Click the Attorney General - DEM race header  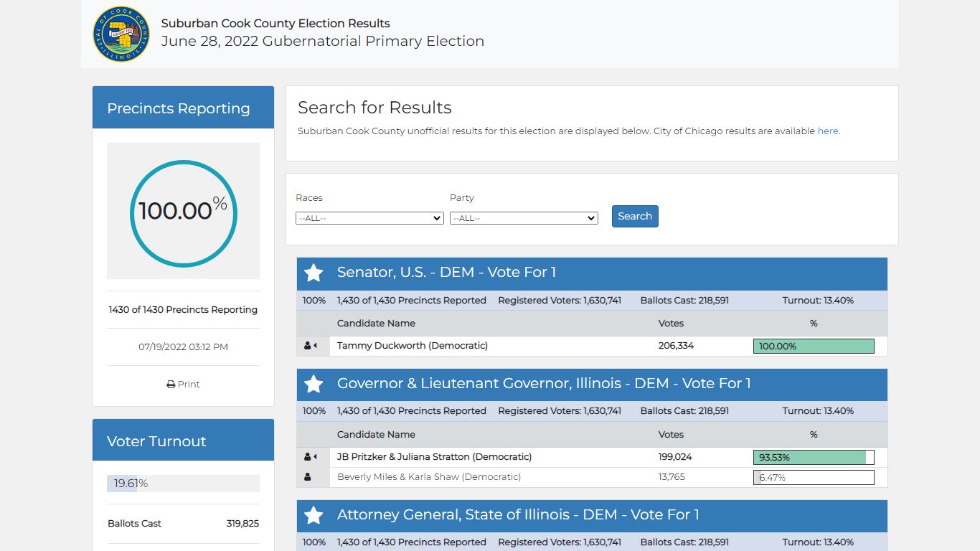point(592,515)
